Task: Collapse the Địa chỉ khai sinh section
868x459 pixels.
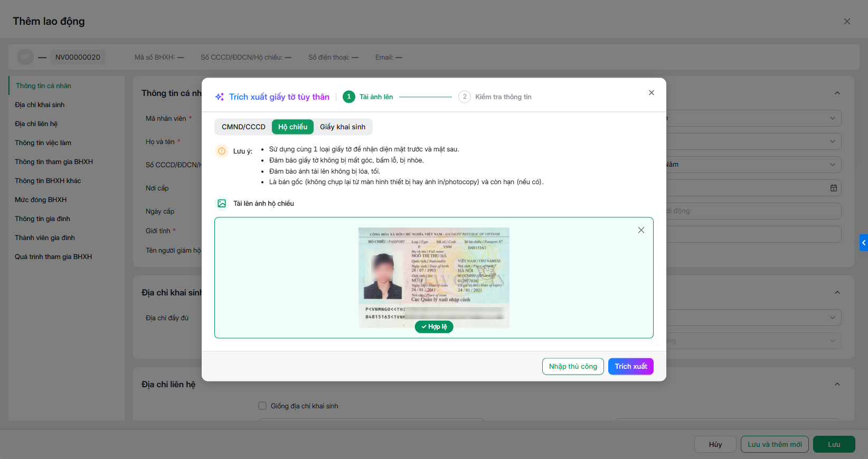Action: [837, 292]
